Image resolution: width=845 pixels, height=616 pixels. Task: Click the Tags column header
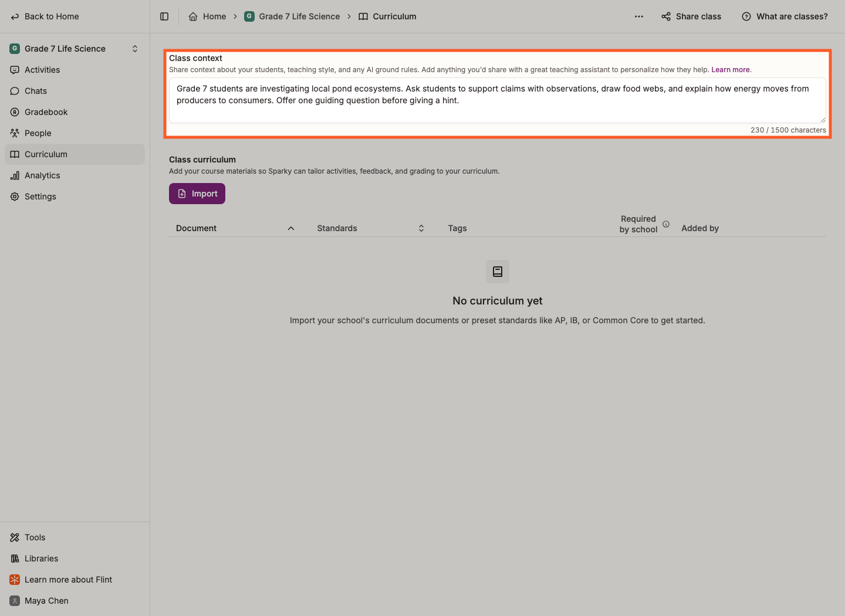[458, 228]
